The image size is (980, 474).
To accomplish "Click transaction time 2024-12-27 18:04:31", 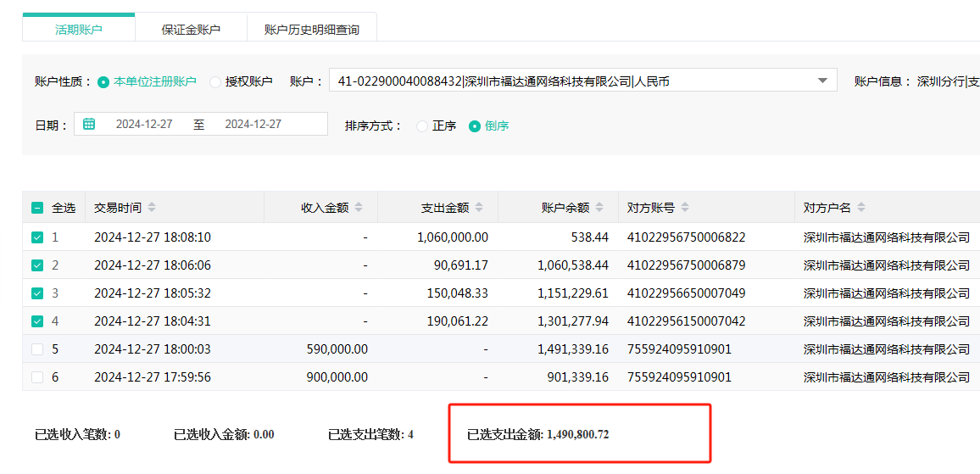I will 153,321.
